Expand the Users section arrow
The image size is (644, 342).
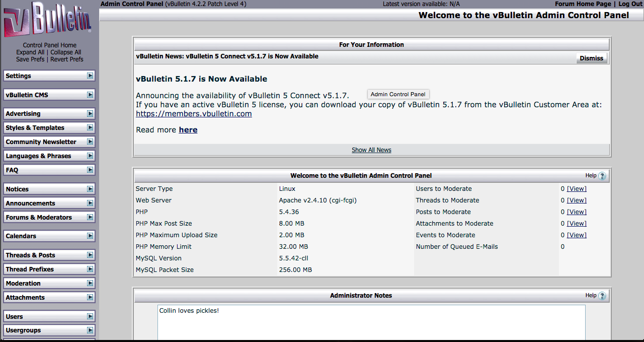tap(90, 316)
